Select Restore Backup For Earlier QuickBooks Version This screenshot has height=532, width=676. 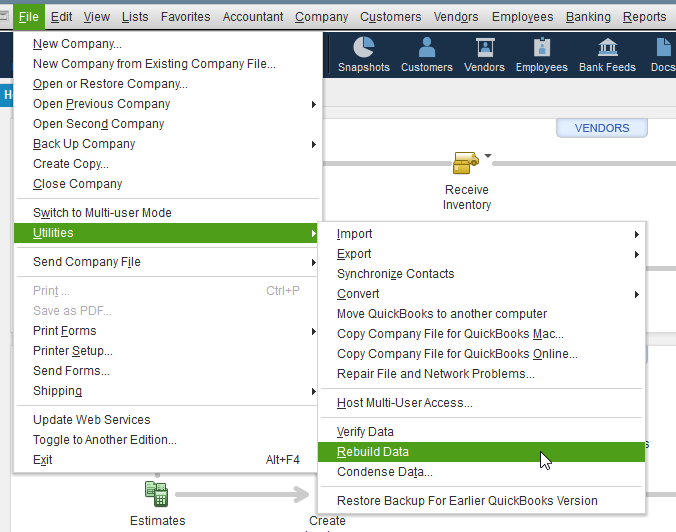[x=481, y=501]
